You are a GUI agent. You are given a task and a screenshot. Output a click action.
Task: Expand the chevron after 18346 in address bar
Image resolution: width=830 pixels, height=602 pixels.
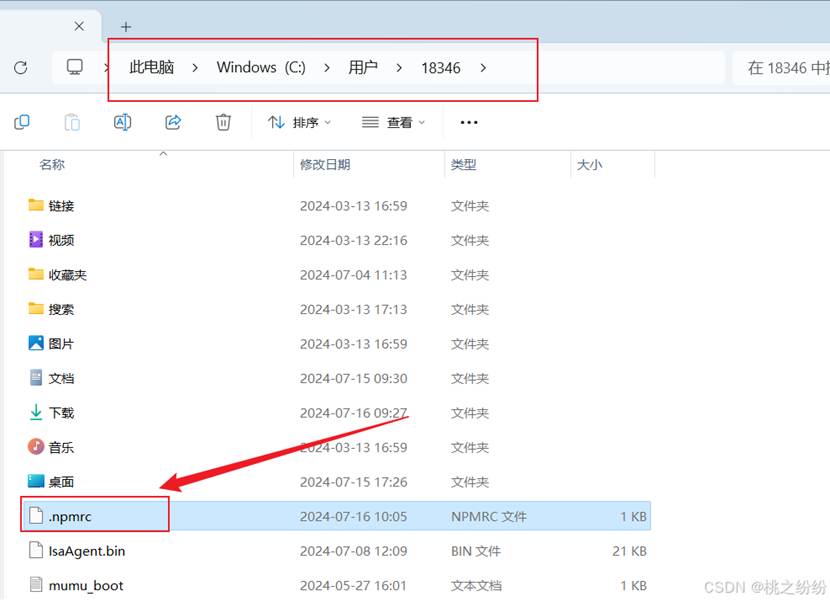[483, 68]
